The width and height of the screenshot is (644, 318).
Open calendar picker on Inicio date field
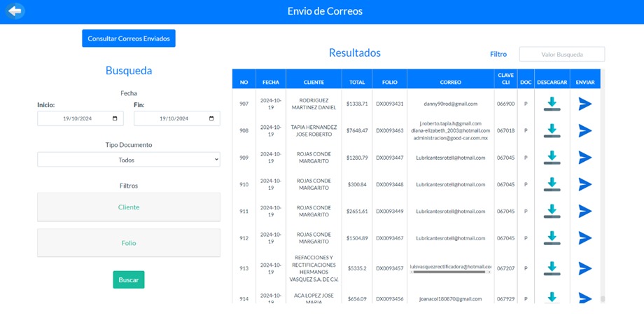point(115,118)
